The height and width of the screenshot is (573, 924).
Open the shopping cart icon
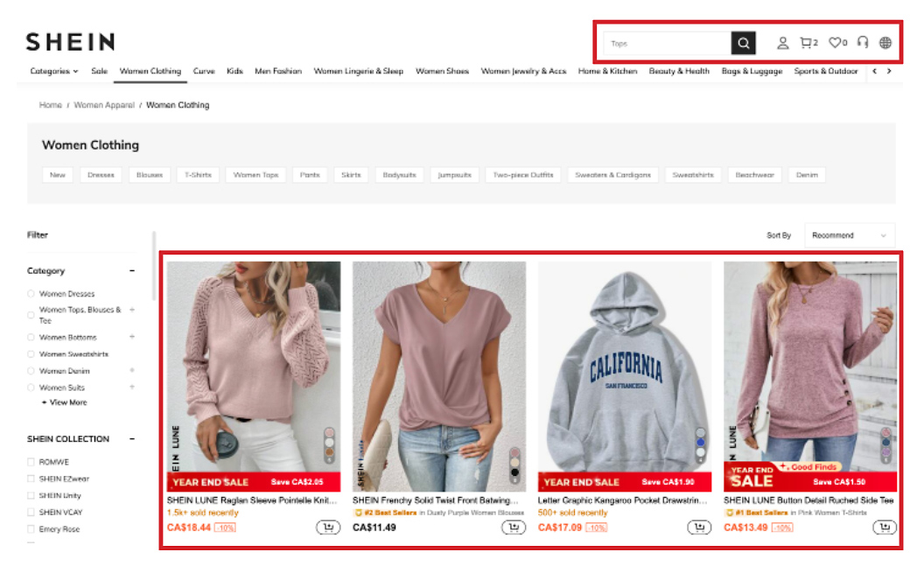pyautogui.click(x=807, y=43)
